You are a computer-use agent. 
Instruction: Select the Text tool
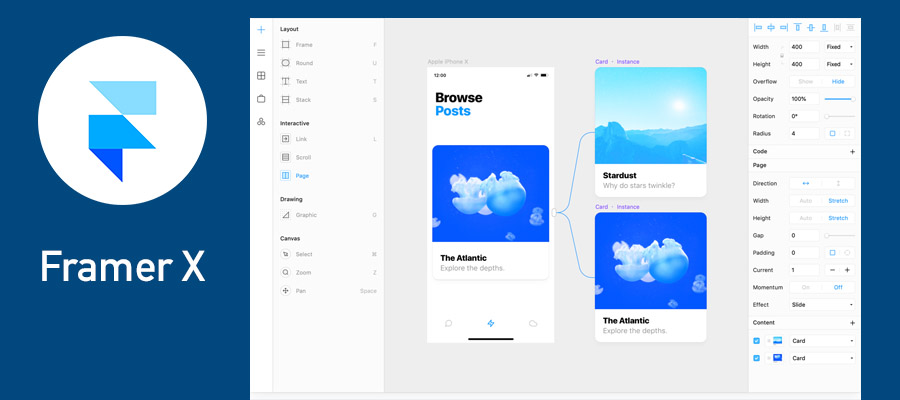(328, 81)
